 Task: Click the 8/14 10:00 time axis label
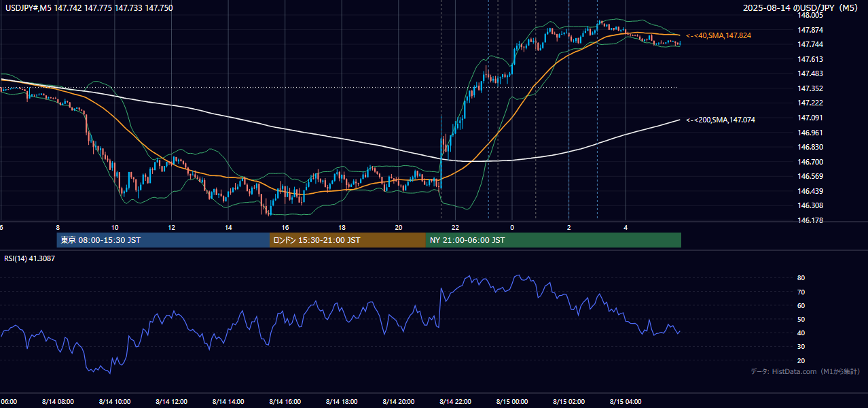coord(115,402)
